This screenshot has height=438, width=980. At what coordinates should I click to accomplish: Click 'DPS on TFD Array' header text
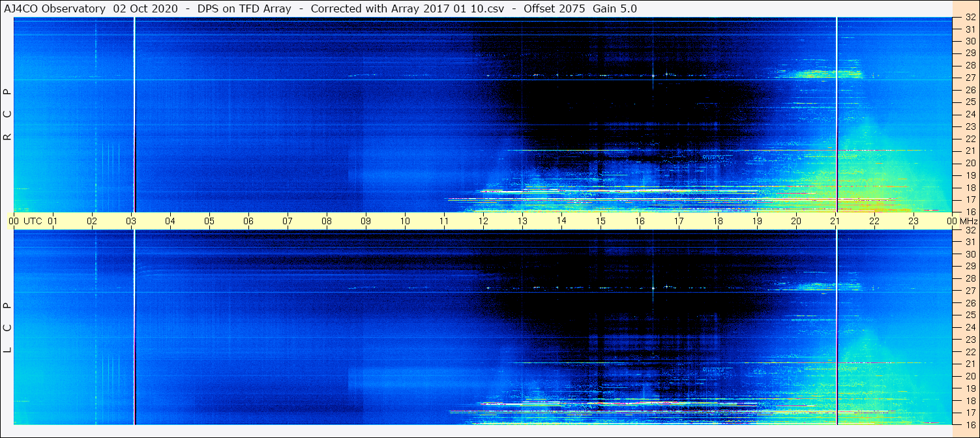244,9
